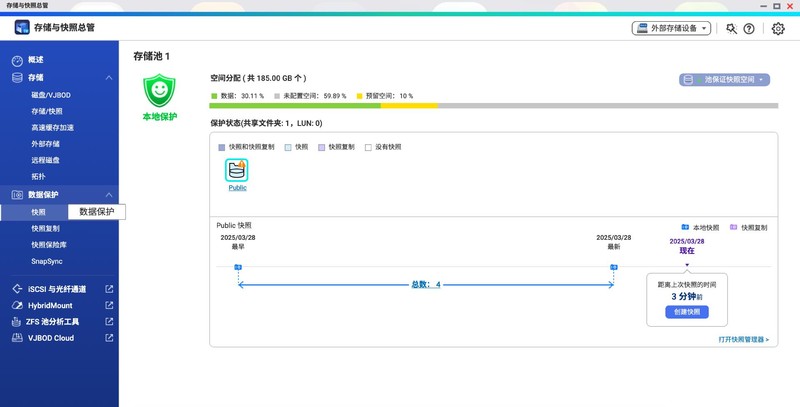Click the 创建快照 button

[x=687, y=312]
